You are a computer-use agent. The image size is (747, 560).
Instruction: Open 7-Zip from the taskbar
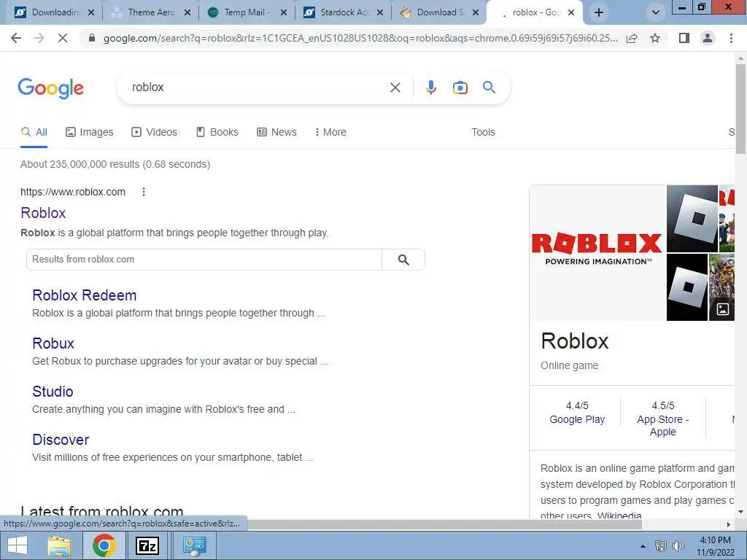click(147, 545)
